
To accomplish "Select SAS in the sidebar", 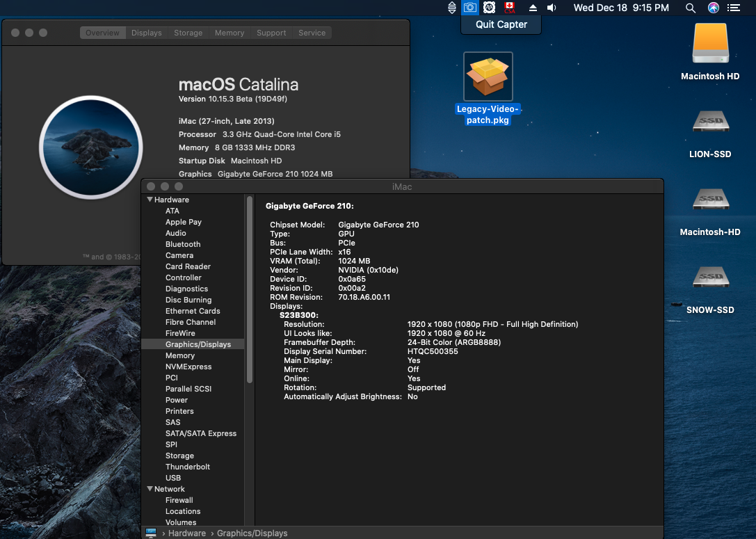I will [193, 422].
